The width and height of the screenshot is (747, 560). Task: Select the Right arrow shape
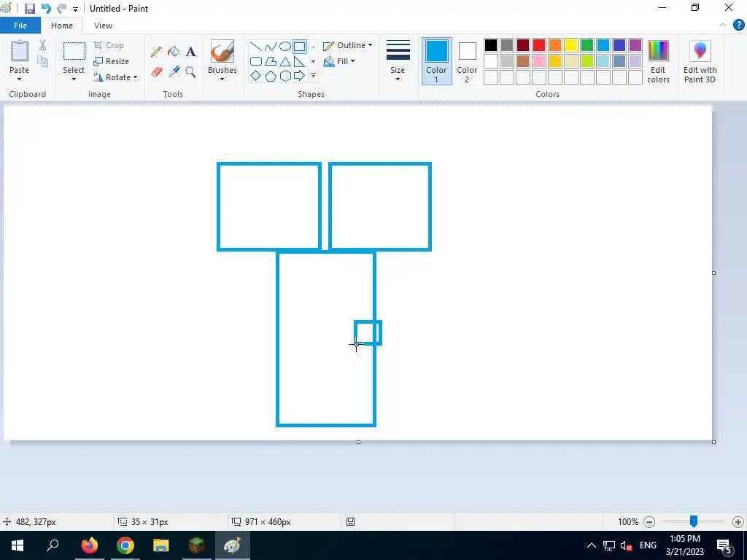click(299, 76)
